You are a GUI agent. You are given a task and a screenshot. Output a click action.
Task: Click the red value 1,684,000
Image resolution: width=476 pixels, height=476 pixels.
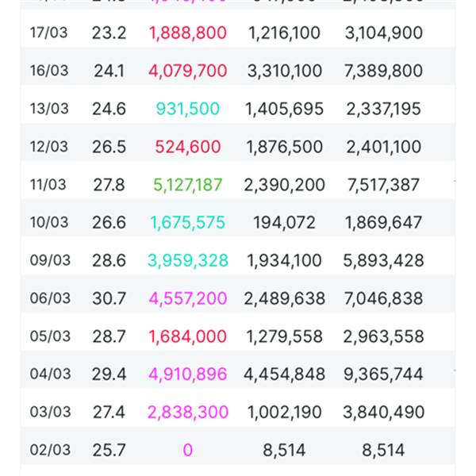point(187,336)
